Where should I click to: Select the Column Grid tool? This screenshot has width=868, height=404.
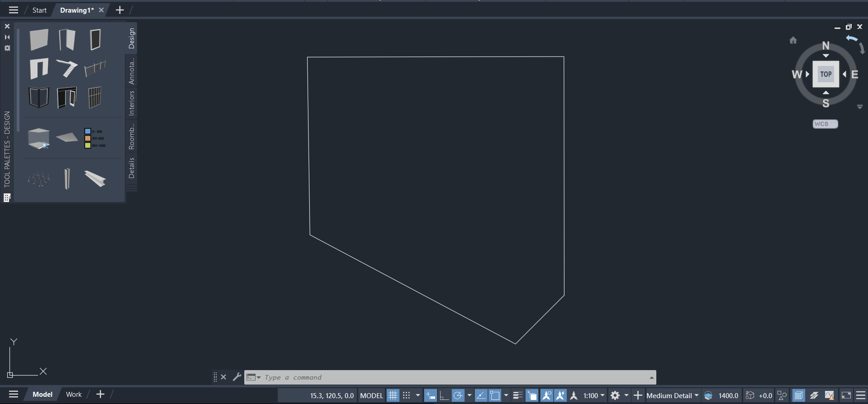click(39, 179)
